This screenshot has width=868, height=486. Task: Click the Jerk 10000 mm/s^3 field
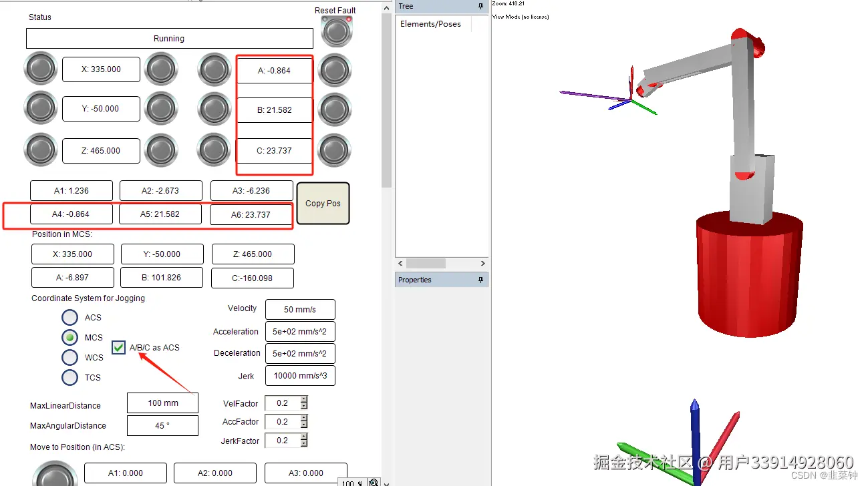pyautogui.click(x=300, y=376)
